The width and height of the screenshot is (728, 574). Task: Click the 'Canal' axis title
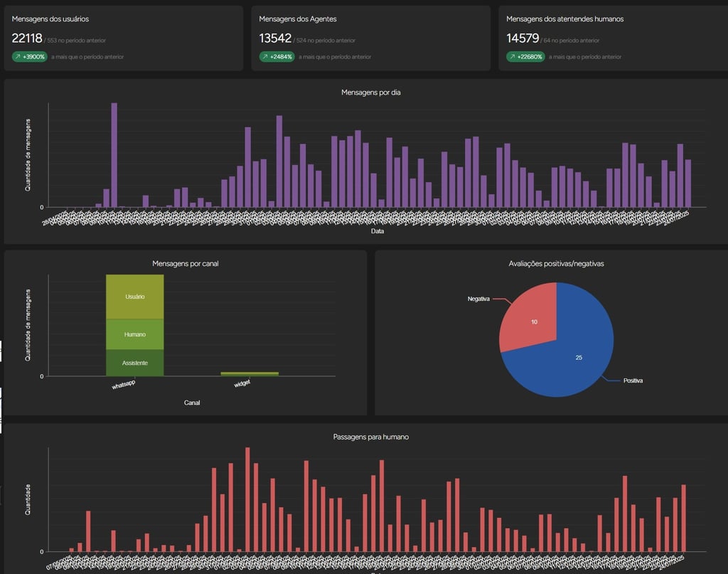pyautogui.click(x=192, y=403)
